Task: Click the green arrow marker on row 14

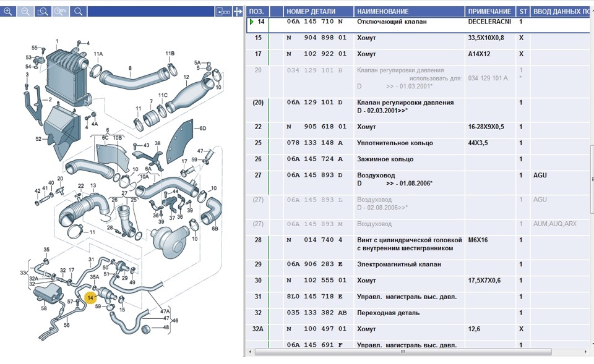Action: pos(252,22)
